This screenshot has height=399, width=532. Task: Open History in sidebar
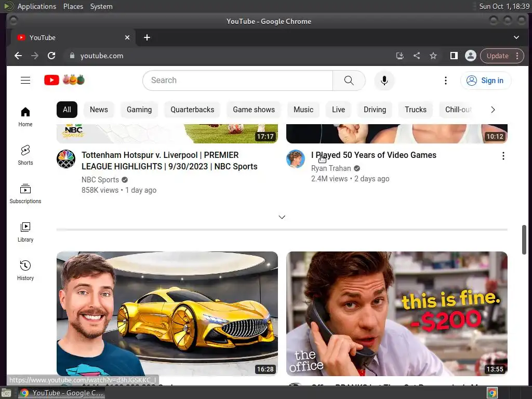25,270
